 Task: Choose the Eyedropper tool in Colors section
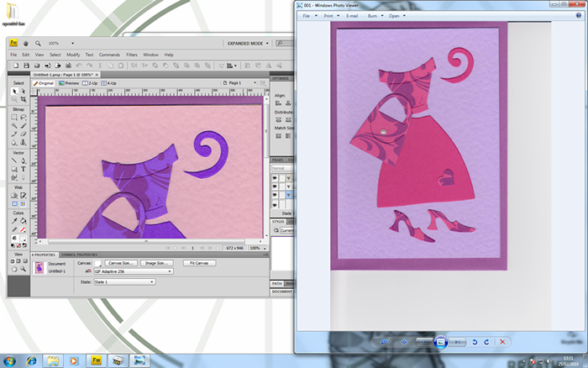click(15, 220)
